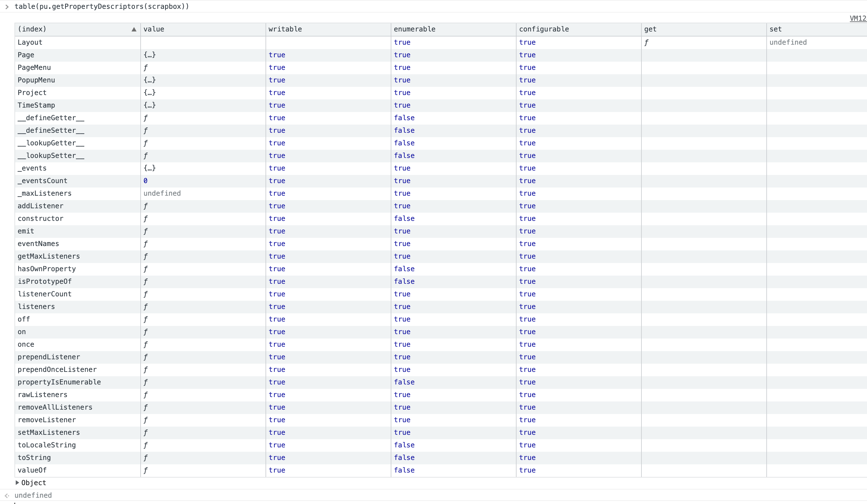Expand the Page value object {…}
The height and width of the screenshot is (504, 867).
pos(149,55)
